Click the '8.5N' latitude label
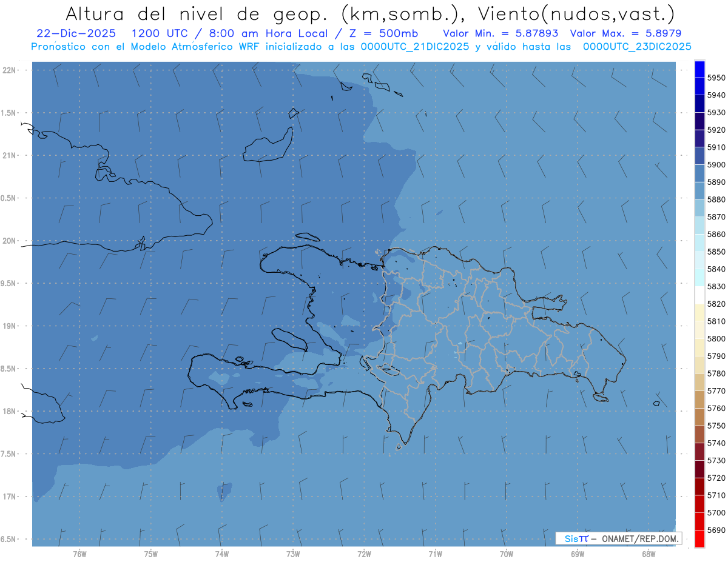This screenshot has height=562, width=728. [9, 369]
